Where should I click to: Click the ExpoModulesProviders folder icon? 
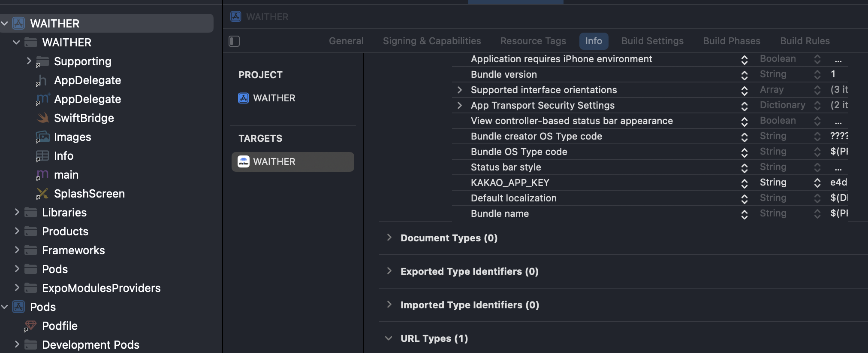click(x=30, y=288)
